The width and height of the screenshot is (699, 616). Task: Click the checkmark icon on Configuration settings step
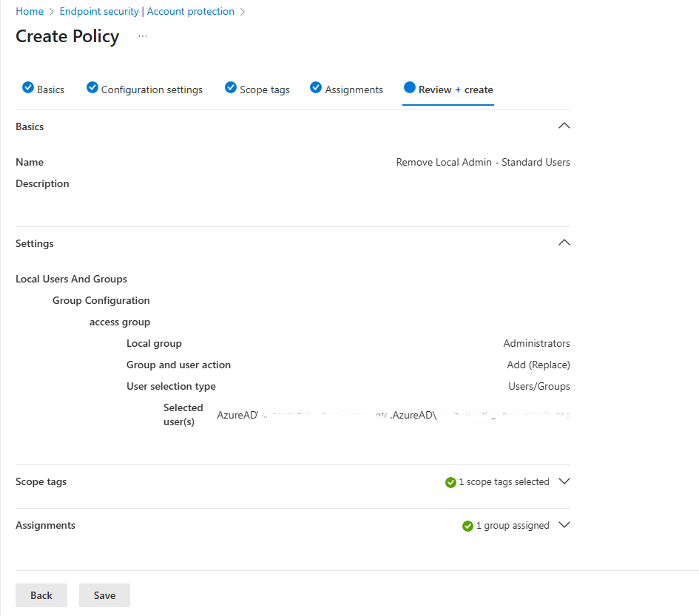tap(92, 87)
